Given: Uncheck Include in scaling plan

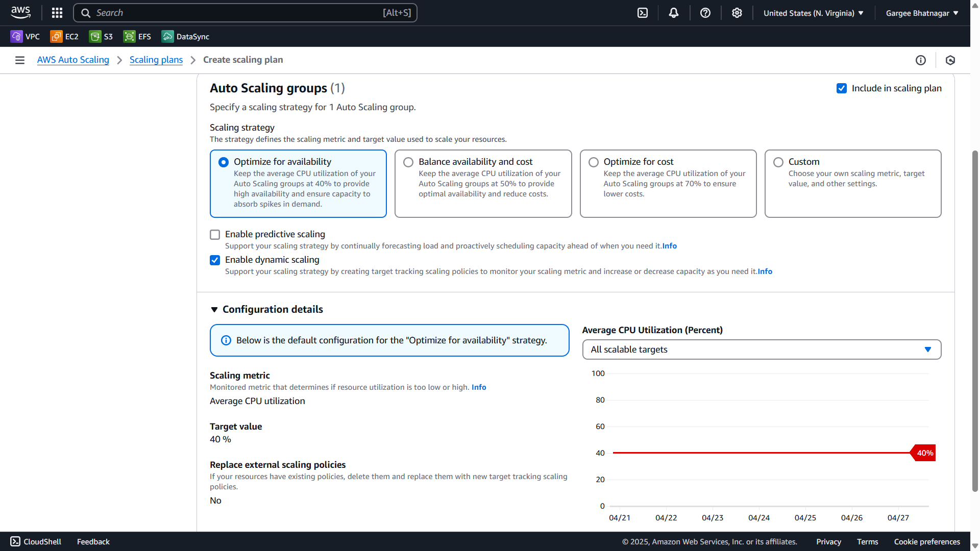Looking at the screenshot, I should tap(842, 88).
